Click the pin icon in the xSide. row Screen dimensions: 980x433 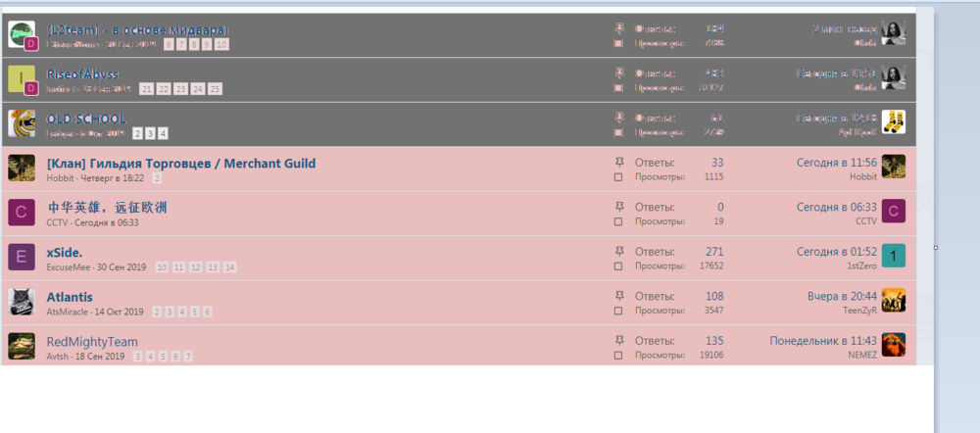[x=618, y=251]
